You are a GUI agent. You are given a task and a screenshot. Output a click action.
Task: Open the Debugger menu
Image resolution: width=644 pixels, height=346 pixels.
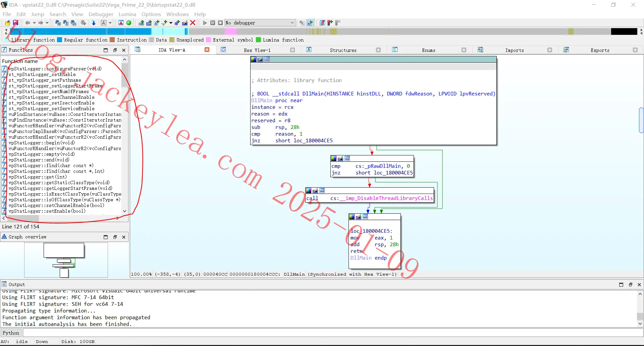pos(101,14)
